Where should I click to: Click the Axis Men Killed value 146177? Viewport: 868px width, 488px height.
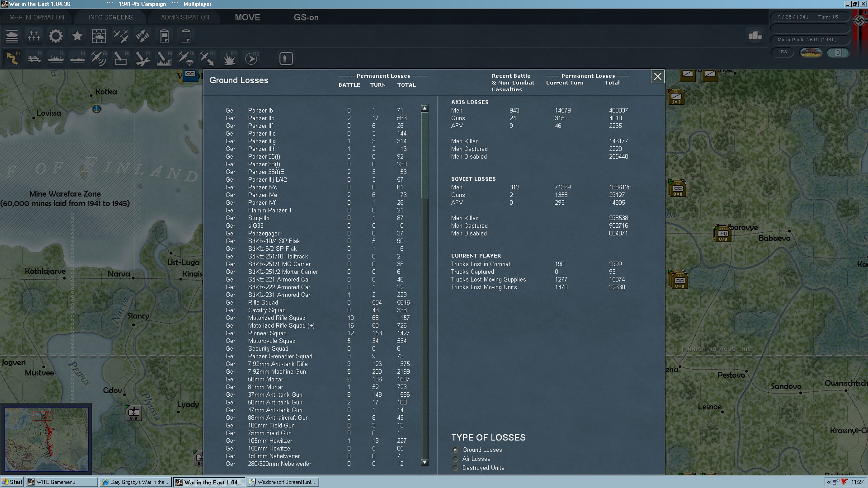click(x=618, y=141)
